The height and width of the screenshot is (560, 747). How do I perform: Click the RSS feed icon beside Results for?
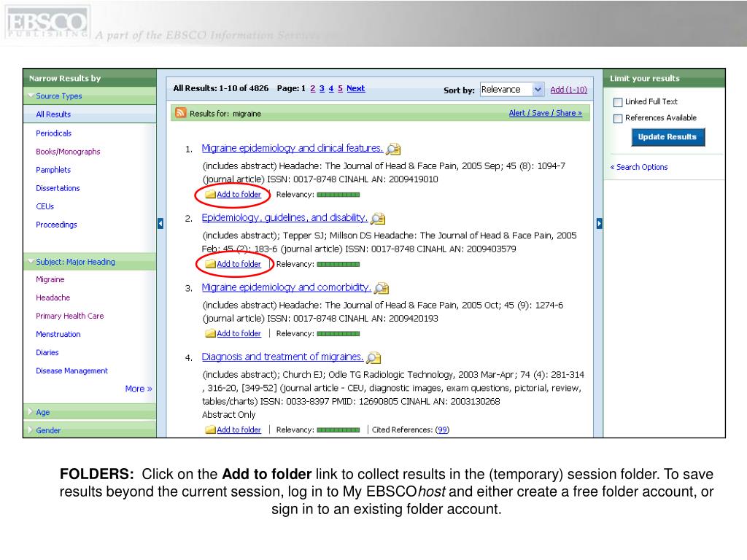click(x=181, y=113)
